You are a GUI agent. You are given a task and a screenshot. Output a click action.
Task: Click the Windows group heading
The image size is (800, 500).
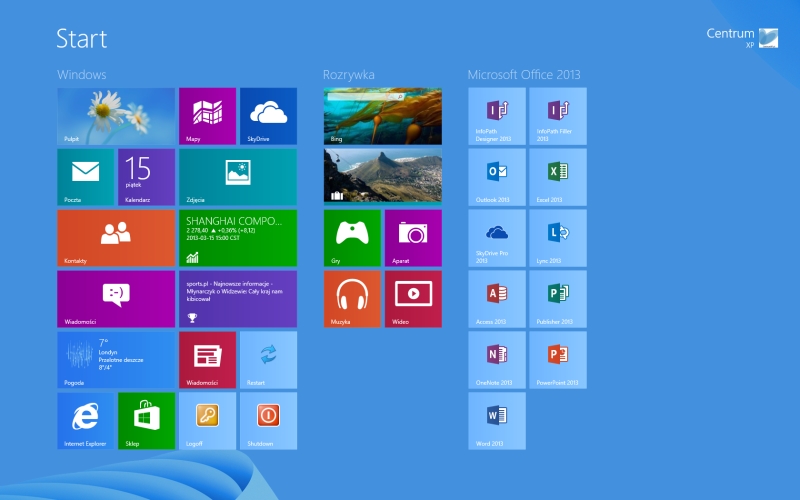click(82, 74)
